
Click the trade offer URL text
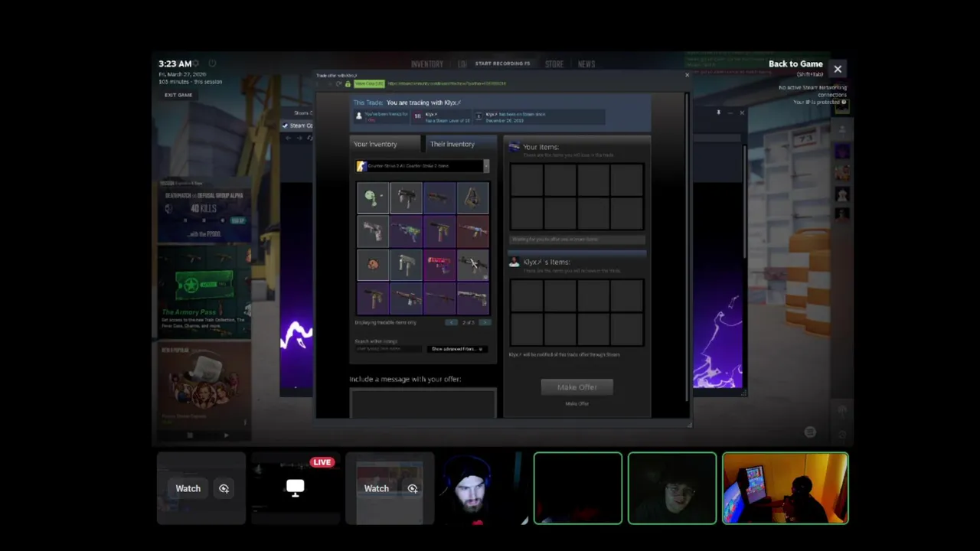coord(446,83)
